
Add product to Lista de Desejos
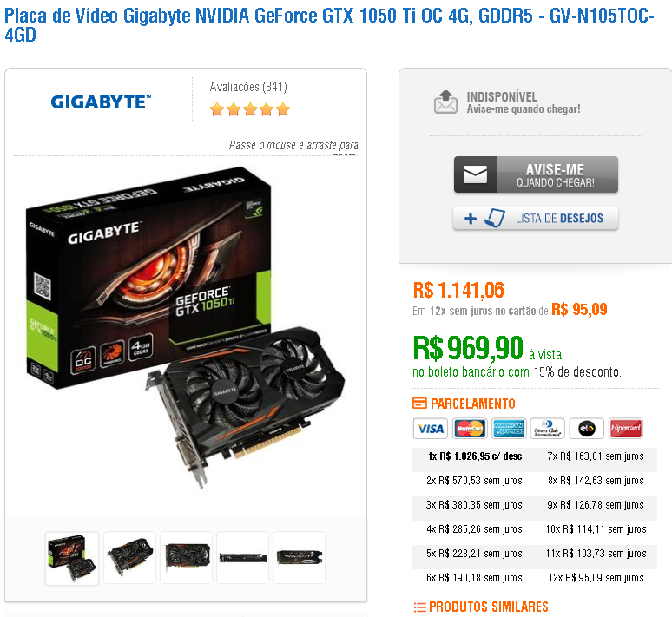(536, 218)
